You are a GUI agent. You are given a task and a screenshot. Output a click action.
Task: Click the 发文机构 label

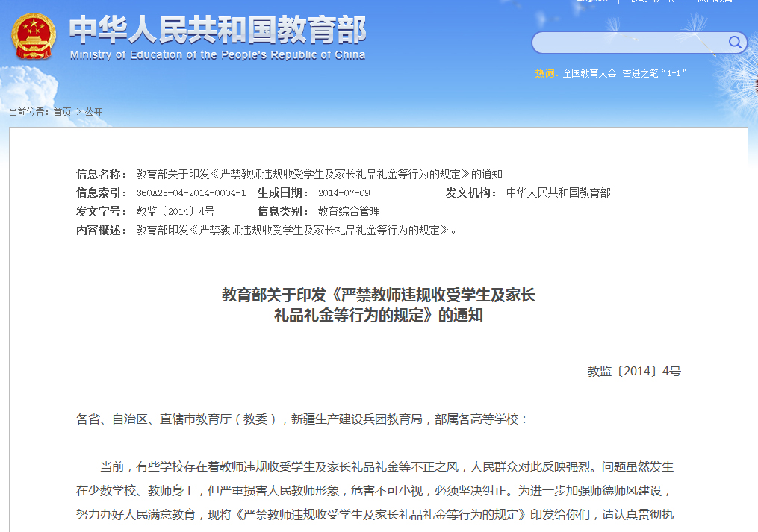(470, 193)
